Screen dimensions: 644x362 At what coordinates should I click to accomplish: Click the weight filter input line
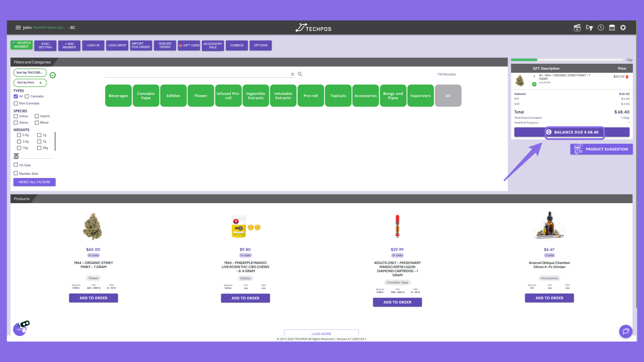pyautogui.click(x=37, y=156)
